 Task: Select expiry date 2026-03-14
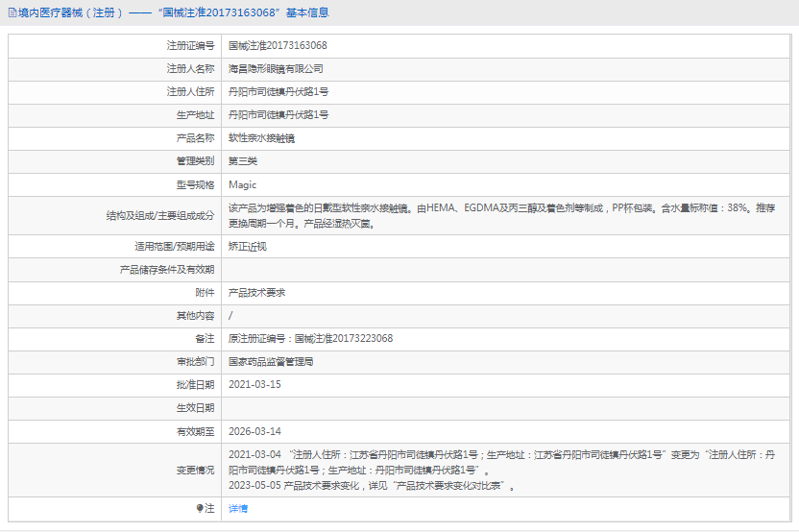click(x=254, y=431)
